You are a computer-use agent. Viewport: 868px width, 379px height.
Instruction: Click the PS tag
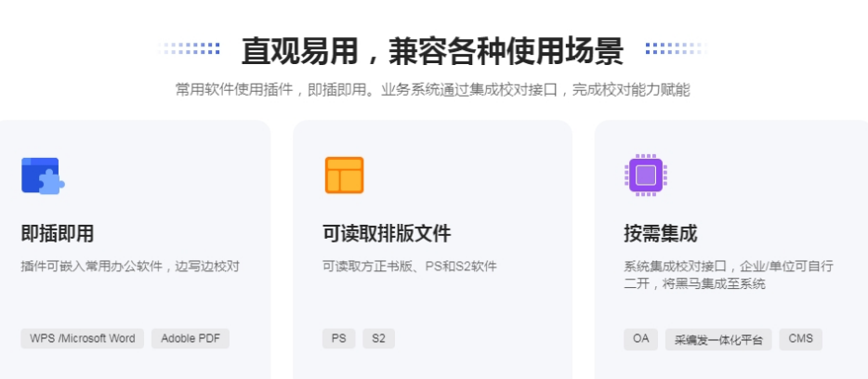pos(339,339)
